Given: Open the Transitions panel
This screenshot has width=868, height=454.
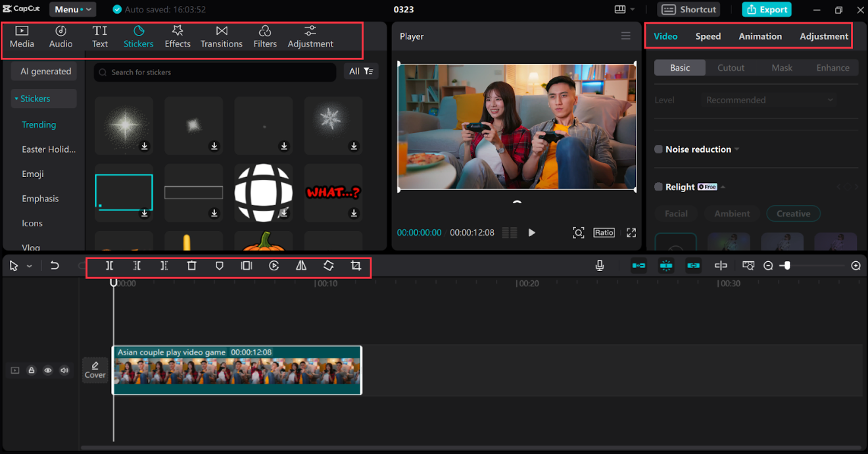Looking at the screenshot, I should click(x=222, y=37).
